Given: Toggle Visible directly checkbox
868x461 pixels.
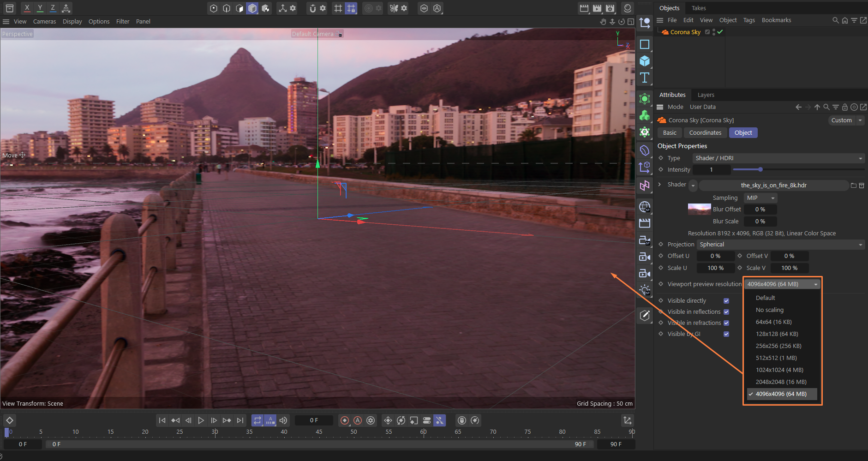Looking at the screenshot, I should (x=726, y=301).
